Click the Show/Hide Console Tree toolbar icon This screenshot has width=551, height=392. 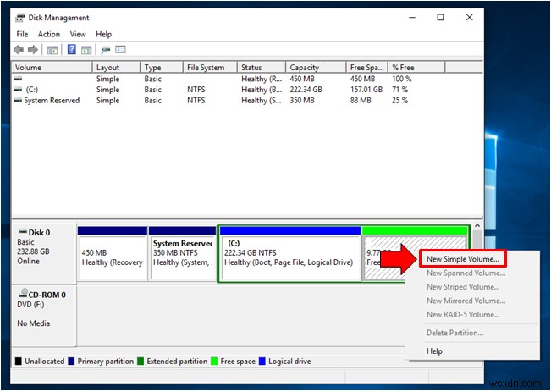click(x=52, y=50)
